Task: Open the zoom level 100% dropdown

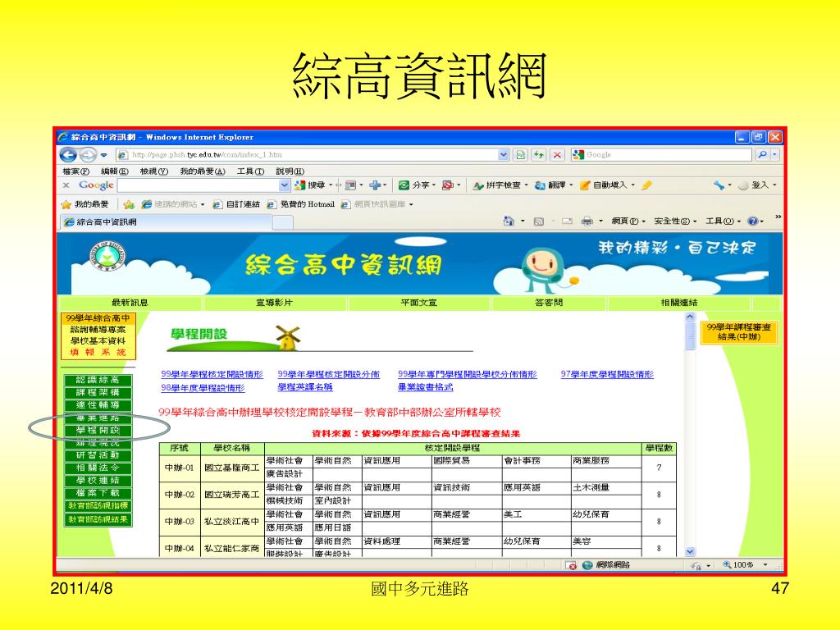Action: [766, 565]
